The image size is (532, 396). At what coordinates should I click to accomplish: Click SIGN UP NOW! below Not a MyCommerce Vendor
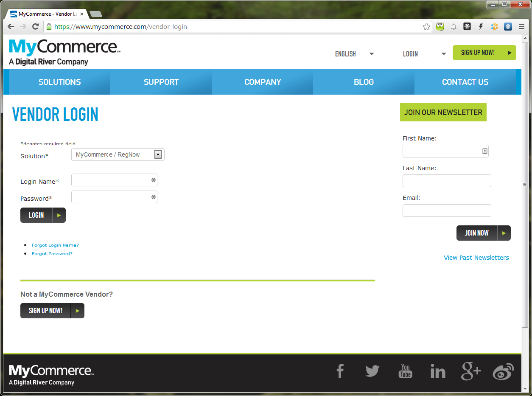coord(52,311)
